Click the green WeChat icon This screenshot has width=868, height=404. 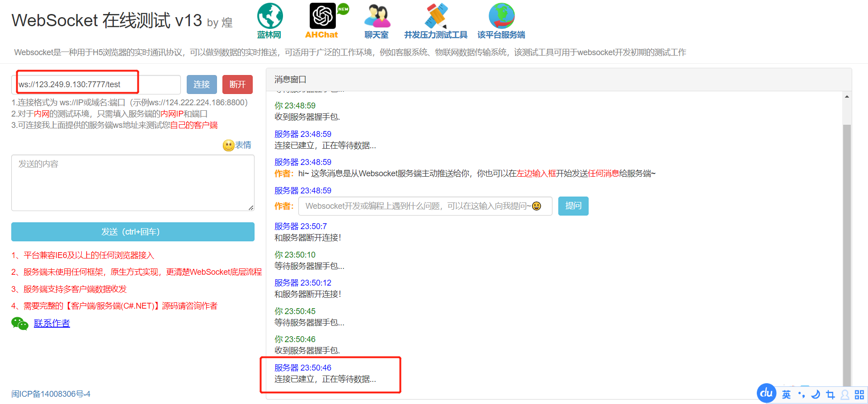tap(20, 323)
